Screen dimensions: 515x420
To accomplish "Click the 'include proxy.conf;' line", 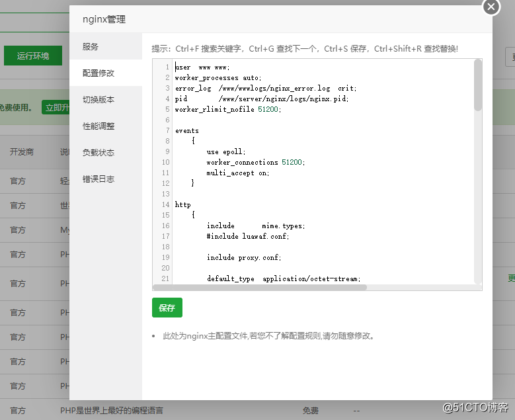I will tap(244, 258).
